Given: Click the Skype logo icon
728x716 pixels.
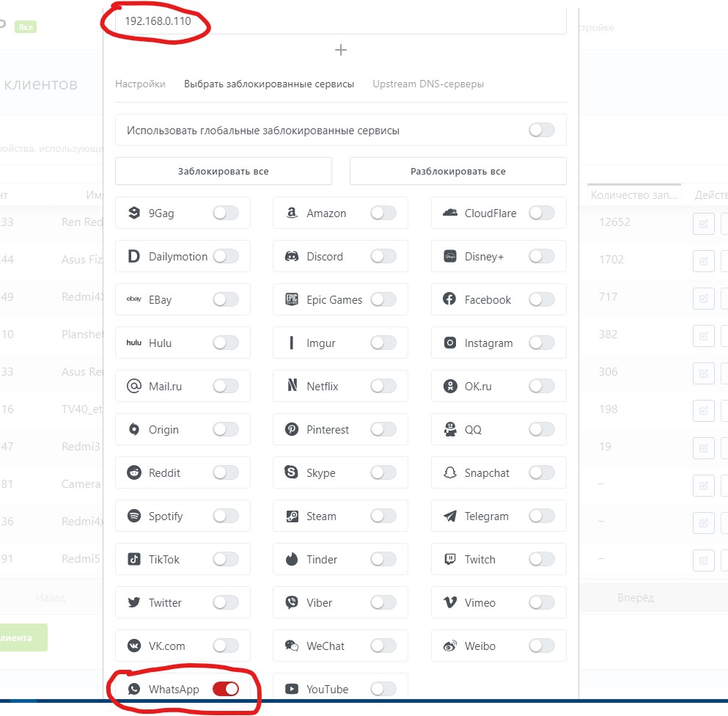Looking at the screenshot, I should [x=291, y=472].
